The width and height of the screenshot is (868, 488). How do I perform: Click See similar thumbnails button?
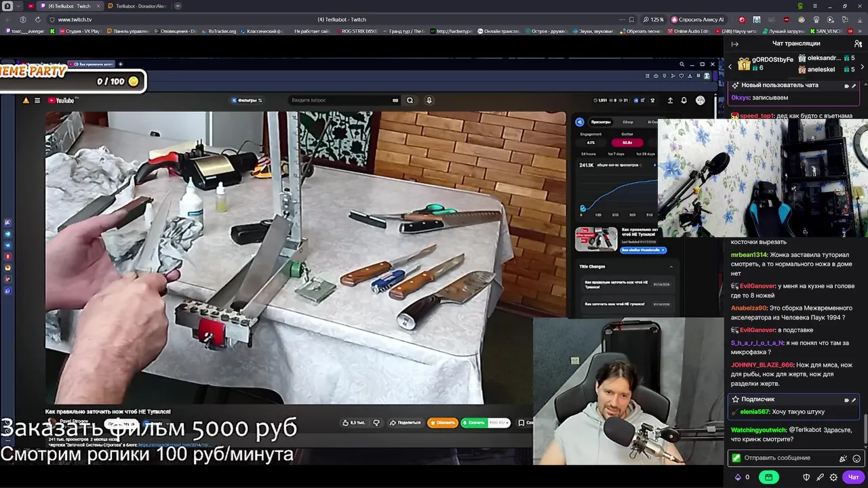coord(643,250)
